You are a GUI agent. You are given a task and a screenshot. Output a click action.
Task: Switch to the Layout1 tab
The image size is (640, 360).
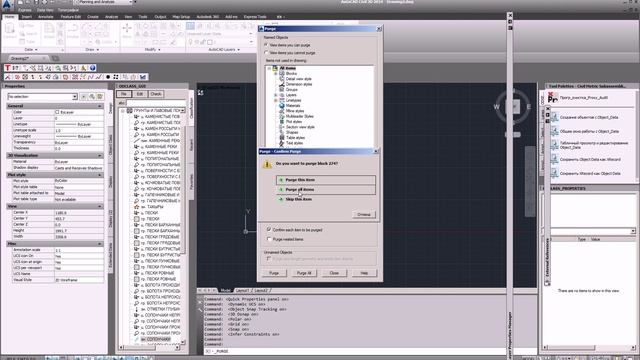pyautogui.click(x=242, y=291)
